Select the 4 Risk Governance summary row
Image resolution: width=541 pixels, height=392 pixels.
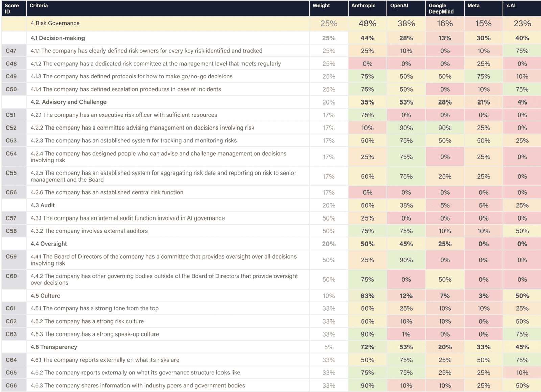271,23
